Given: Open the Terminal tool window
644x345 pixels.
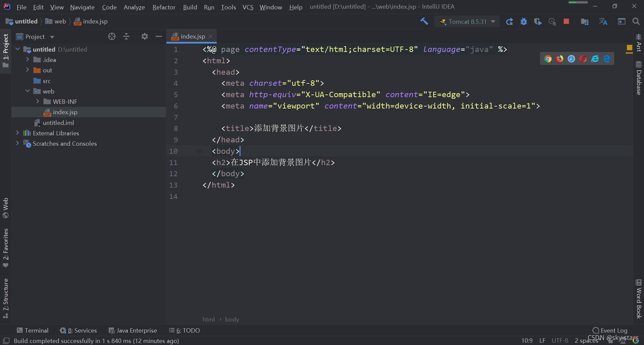Looking at the screenshot, I should (x=33, y=330).
